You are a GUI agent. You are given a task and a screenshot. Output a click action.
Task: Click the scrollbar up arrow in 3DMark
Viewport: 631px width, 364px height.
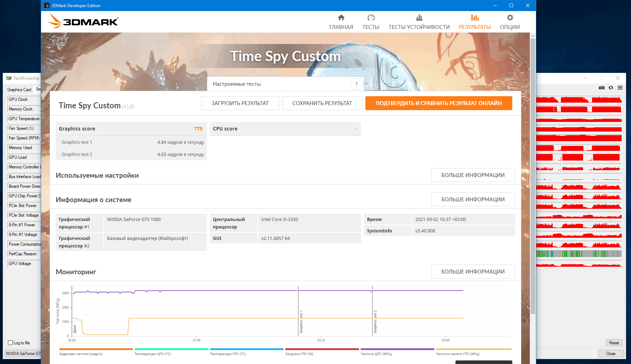(533, 36)
